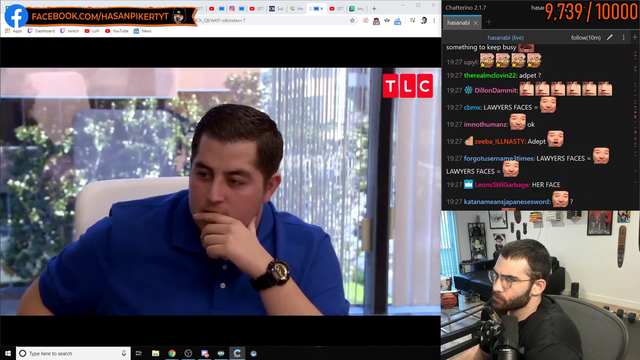Click the hasanabi (live) channel header
The width and height of the screenshot is (640, 360).
[x=505, y=38]
